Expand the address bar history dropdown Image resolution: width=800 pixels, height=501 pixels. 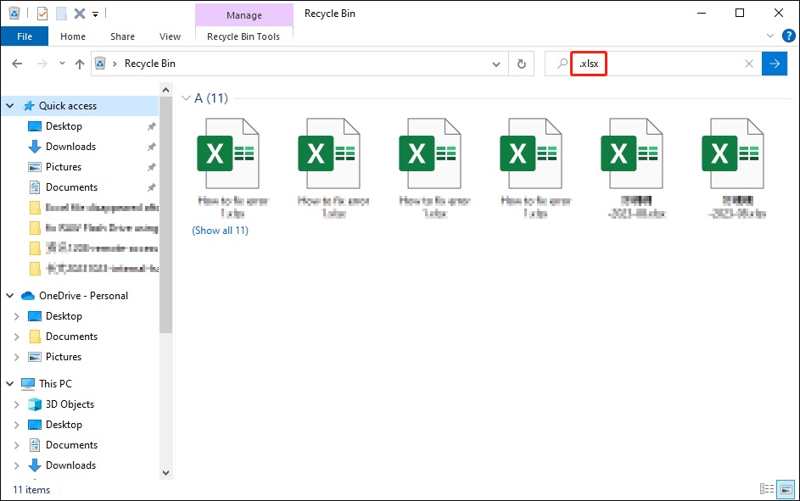pyautogui.click(x=496, y=64)
